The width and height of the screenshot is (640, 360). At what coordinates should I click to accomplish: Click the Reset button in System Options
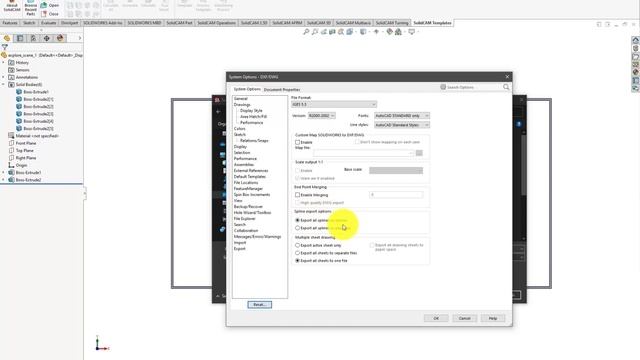(260, 304)
